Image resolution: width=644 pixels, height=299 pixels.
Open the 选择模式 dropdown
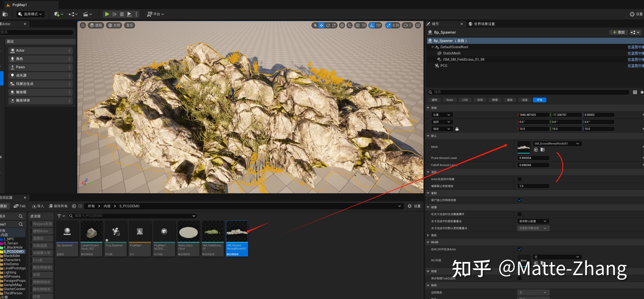pyautogui.click(x=31, y=14)
